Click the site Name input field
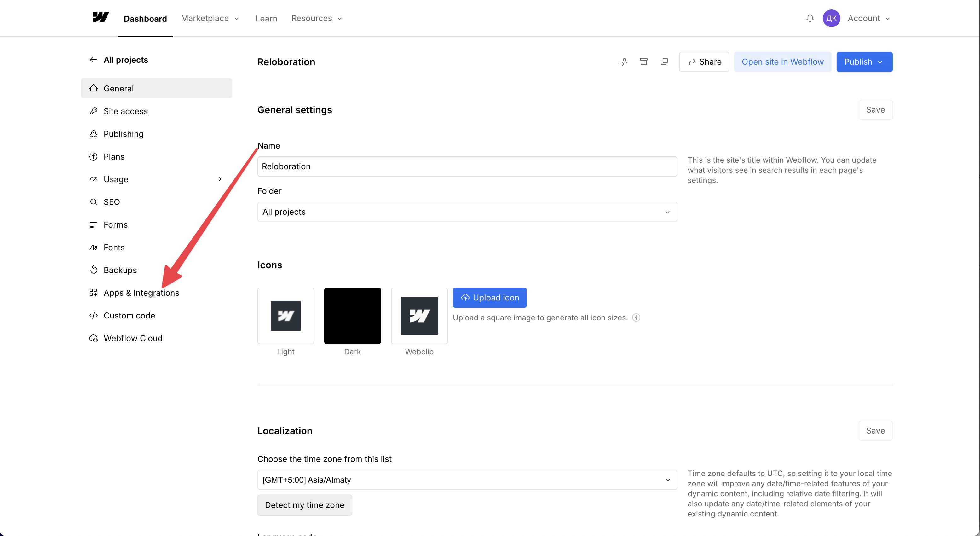 click(467, 166)
